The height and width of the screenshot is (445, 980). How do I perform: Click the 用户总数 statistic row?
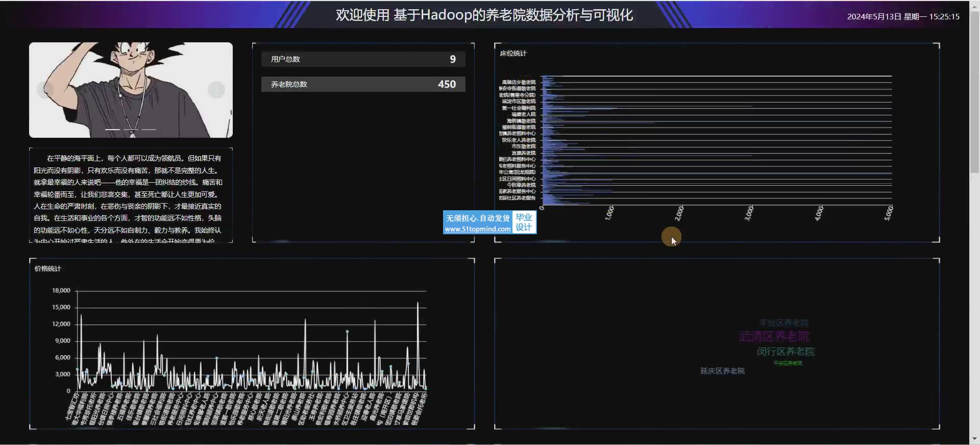click(x=363, y=59)
